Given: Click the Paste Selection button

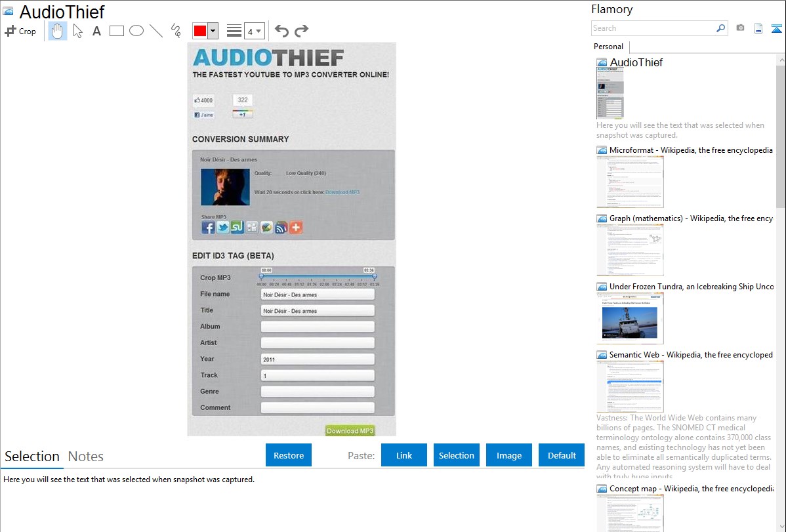Looking at the screenshot, I should [x=456, y=455].
